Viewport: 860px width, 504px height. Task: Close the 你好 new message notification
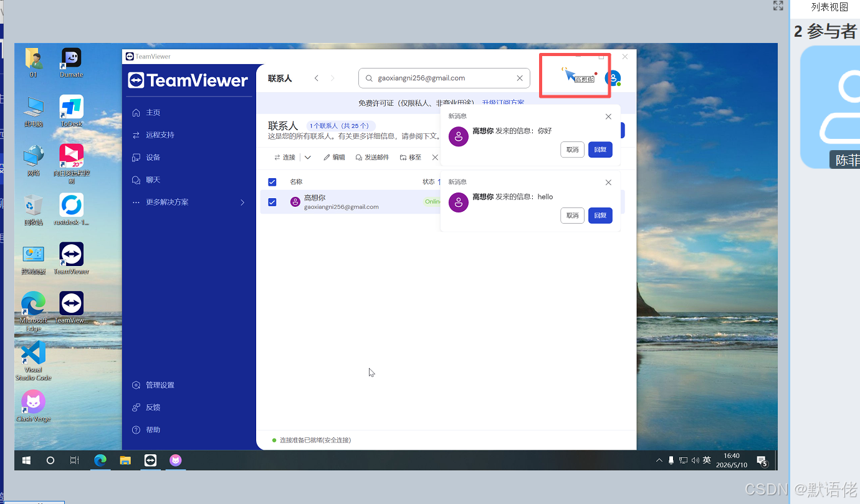click(x=609, y=116)
